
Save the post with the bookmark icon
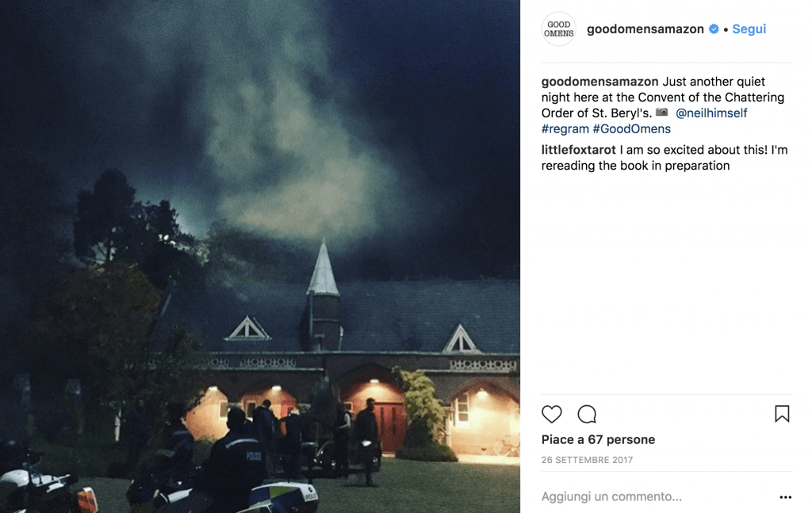pyautogui.click(x=782, y=414)
